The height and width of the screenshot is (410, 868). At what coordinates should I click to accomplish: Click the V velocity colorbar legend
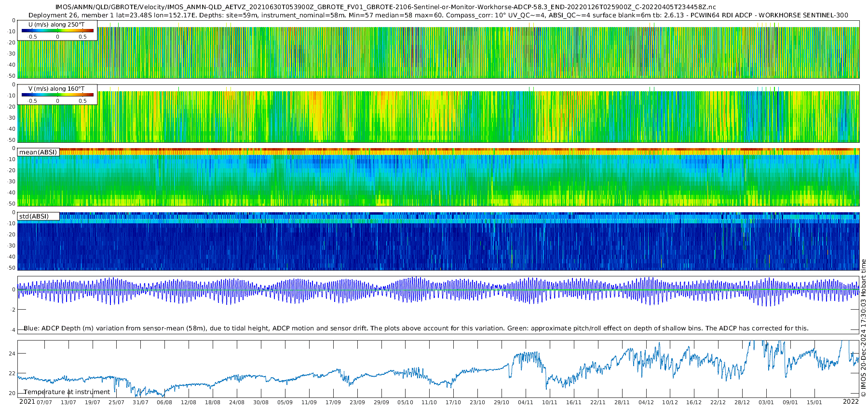pyautogui.click(x=57, y=95)
